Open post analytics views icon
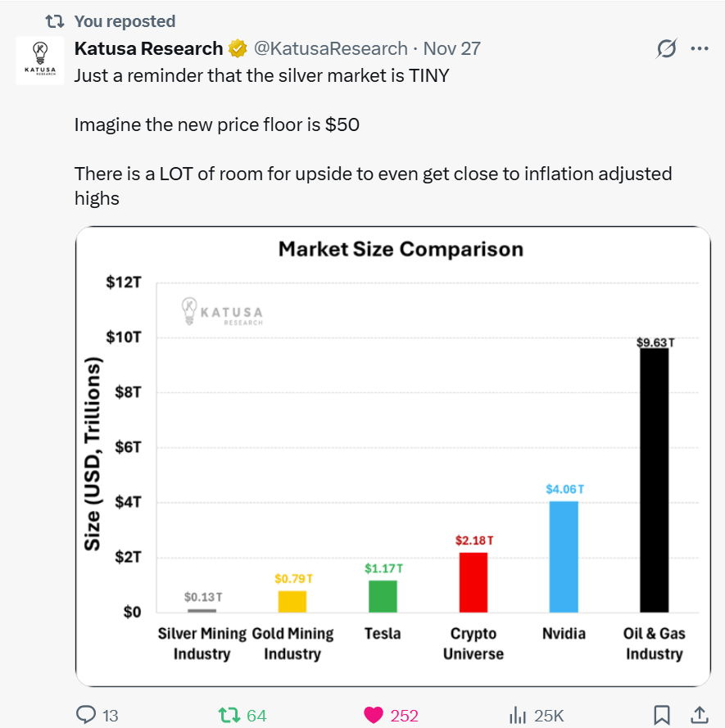The height and width of the screenshot is (728, 725). pos(518,715)
